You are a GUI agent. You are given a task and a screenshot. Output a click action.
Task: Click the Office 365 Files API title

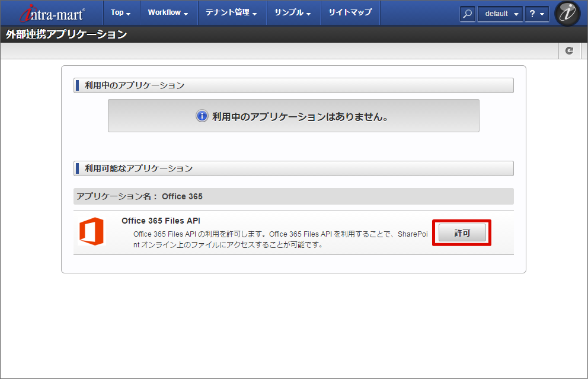[x=161, y=221]
